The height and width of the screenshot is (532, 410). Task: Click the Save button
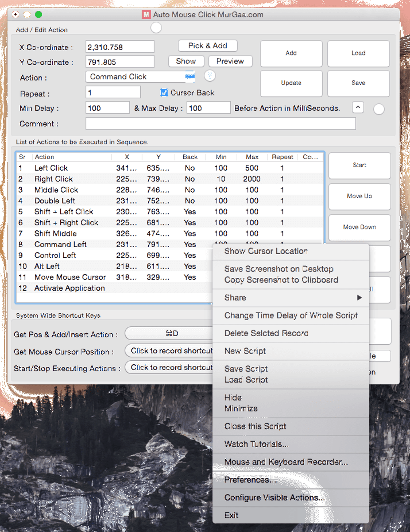coord(358,83)
